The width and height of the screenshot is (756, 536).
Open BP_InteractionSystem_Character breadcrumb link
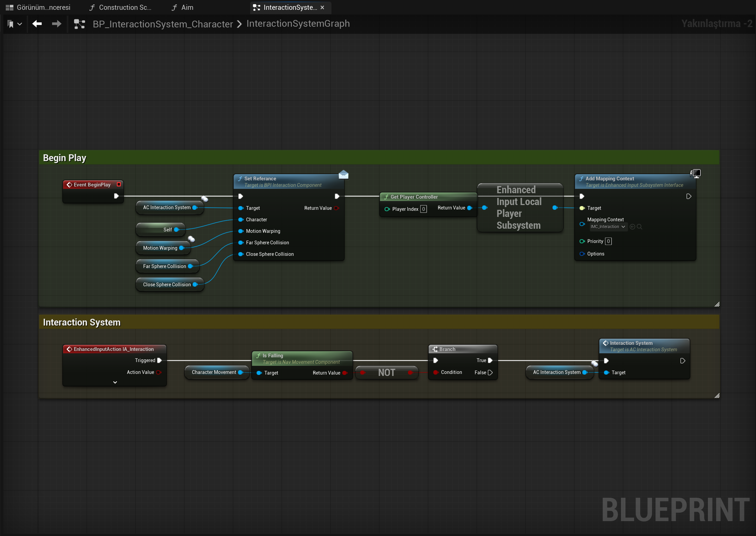(163, 24)
